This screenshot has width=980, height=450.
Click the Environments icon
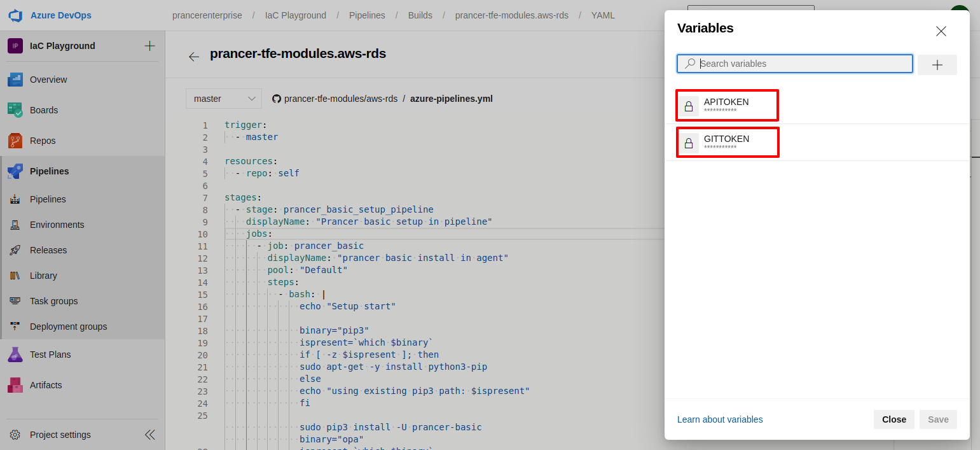pos(15,225)
